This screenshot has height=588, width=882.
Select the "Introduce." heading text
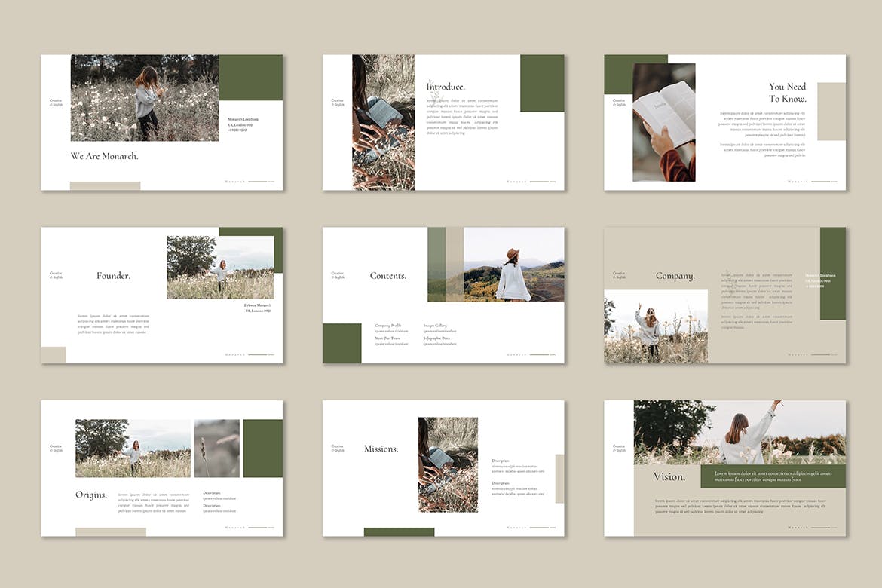(446, 87)
